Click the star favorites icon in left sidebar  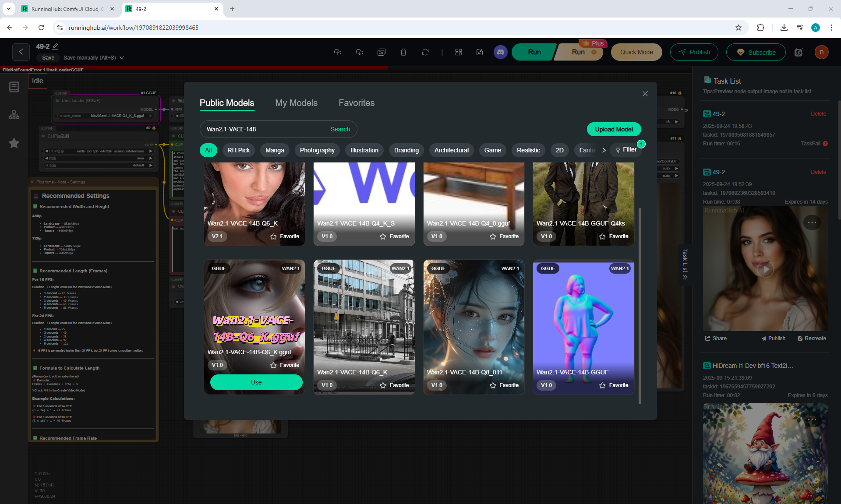[14, 143]
